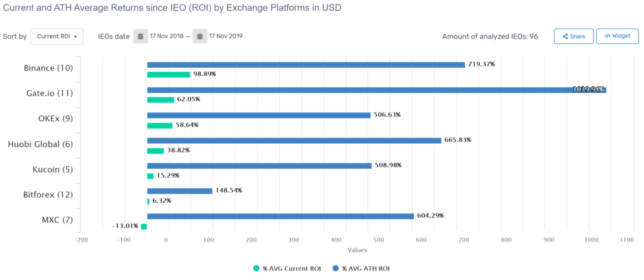Click the Kucoin ATH ROI blue bar

259,166
